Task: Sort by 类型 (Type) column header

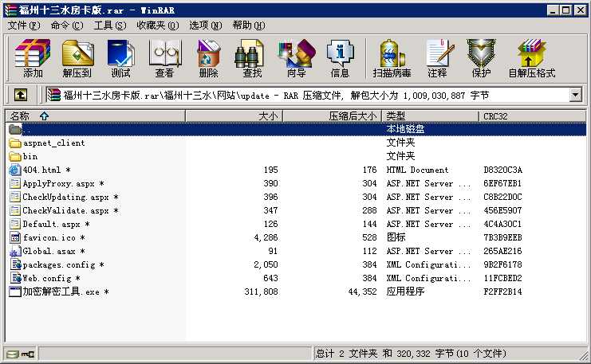Action: pos(430,116)
